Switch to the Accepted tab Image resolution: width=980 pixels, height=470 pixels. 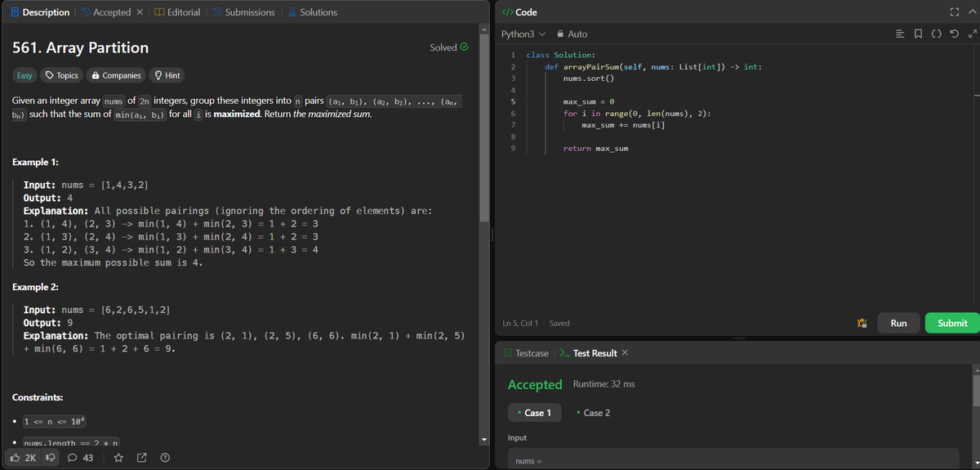pyautogui.click(x=105, y=12)
